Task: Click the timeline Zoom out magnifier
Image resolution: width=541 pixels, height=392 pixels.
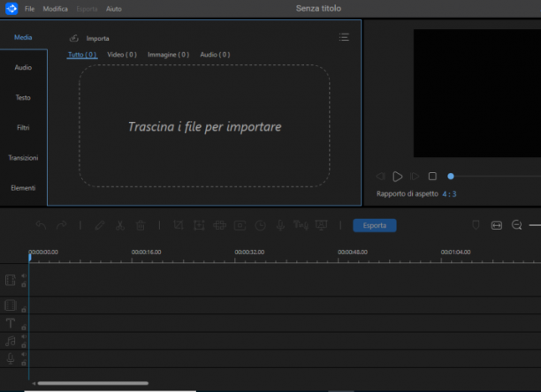Action: (x=516, y=225)
